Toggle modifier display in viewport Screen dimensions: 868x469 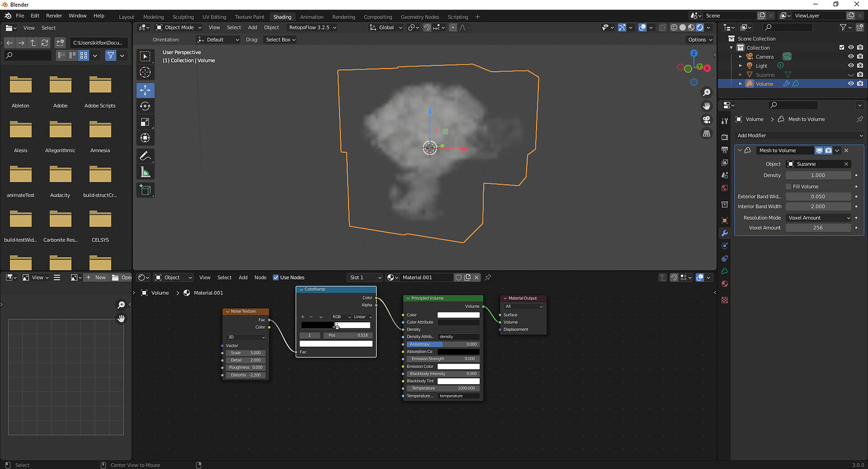pyautogui.click(x=820, y=150)
